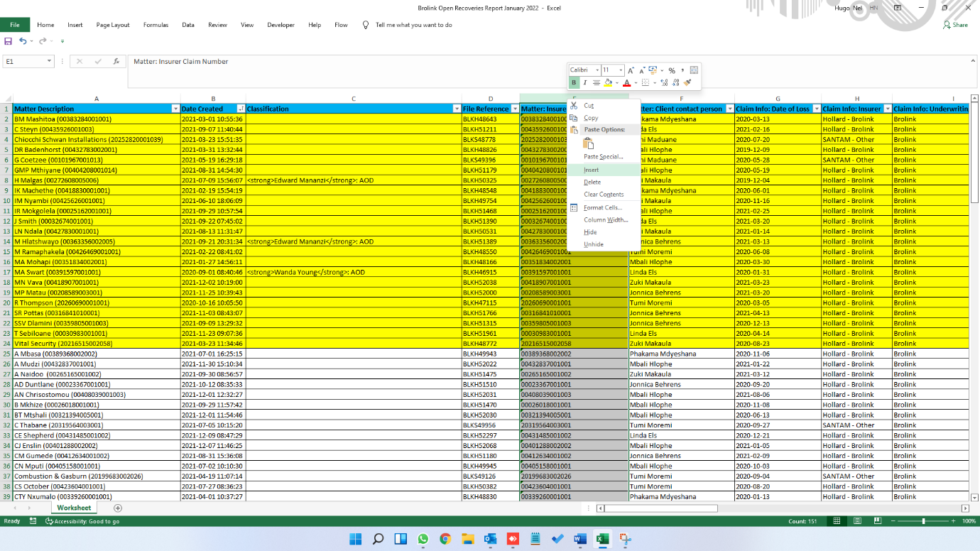Open the font color dropdown arrow
The height and width of the screenshot is (551, 980).
636,83
